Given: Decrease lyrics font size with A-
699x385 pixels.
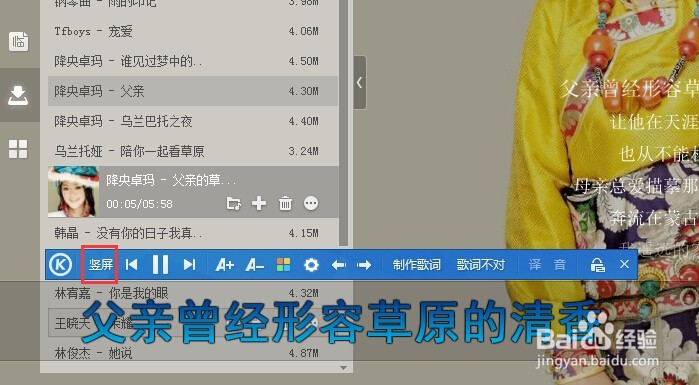Looking at the screenshot, I should 255,265.
